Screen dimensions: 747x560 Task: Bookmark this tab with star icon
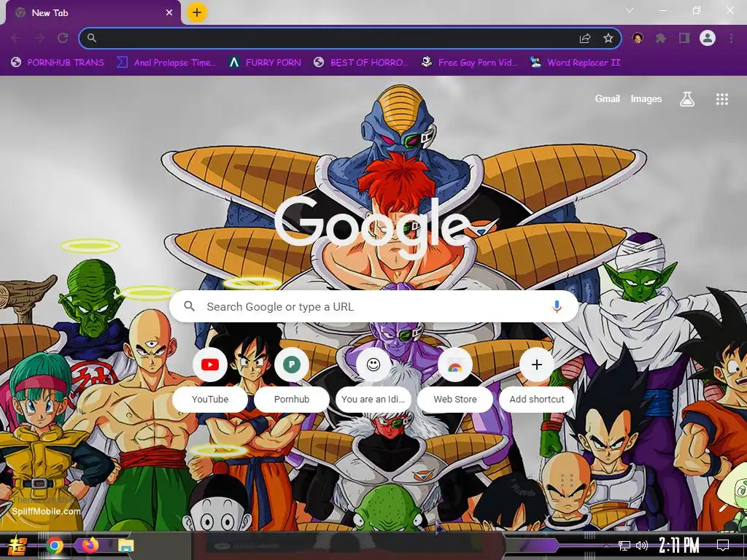coord(608,38)
